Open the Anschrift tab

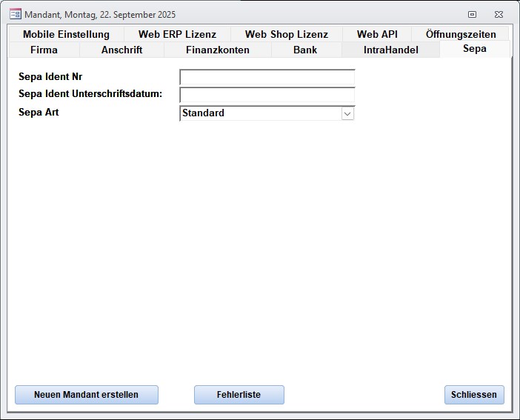pos(121,50)
